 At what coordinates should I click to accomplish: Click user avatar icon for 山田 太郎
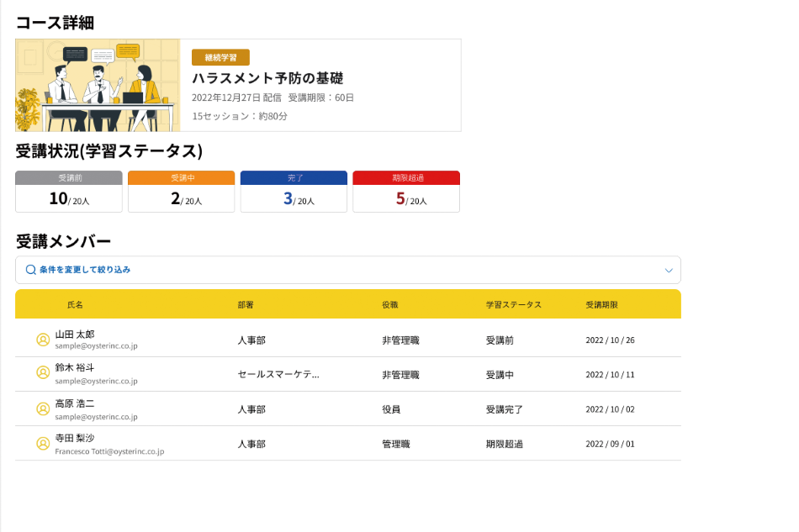click(43, 340)
